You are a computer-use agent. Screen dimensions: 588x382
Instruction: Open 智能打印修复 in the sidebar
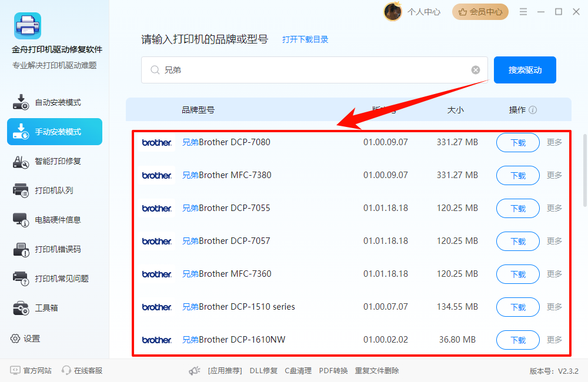tap(55, 161)
